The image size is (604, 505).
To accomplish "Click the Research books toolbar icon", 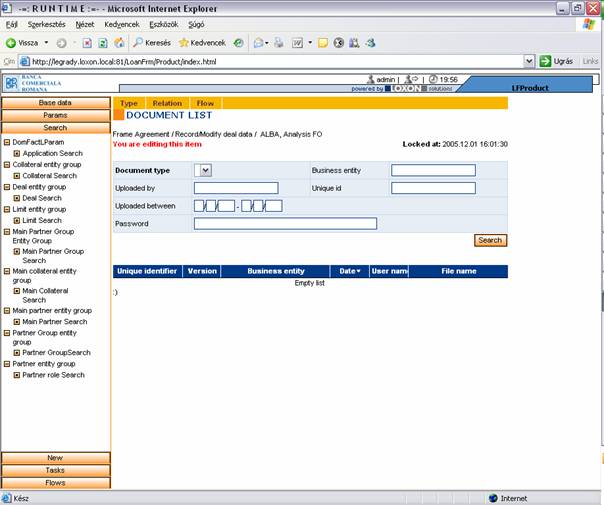I will point(354,43).
